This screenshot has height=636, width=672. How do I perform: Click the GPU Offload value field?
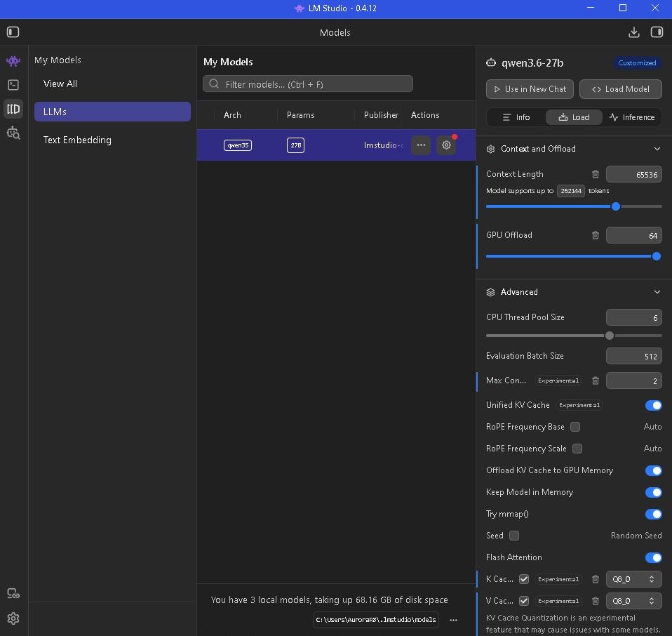(633, 235)
